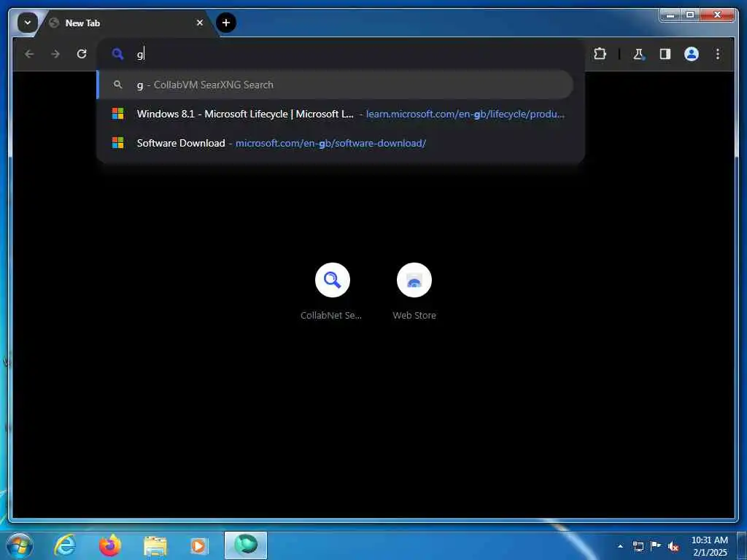
Task: Open the network tray icon
Action: (638, 546)
